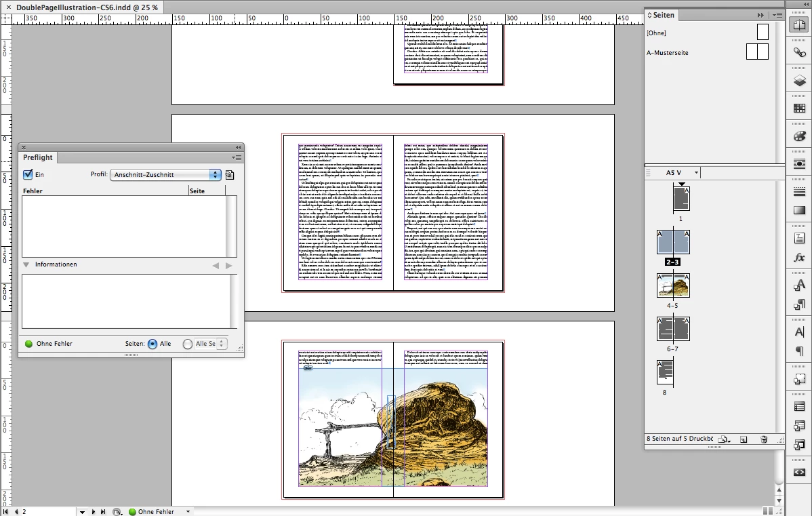Open the file status icon in status bar
The image size is (812, 516).
coord(117,512)
